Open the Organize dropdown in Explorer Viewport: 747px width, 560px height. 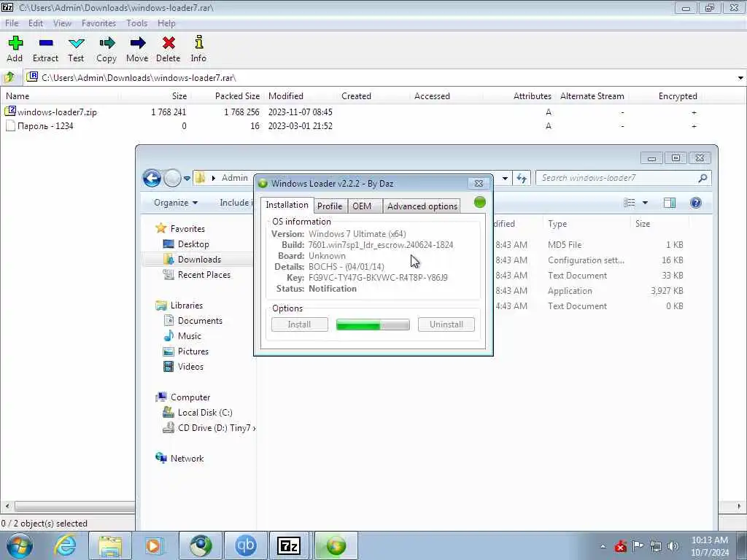pyautogui.click(x=175, y=203)
